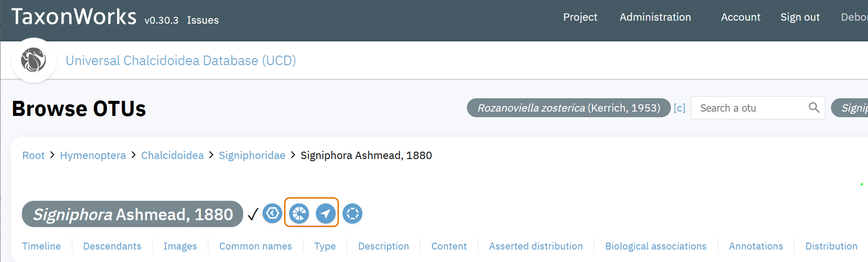
Task: Click the Sign out link
Action: pos(800,17)
